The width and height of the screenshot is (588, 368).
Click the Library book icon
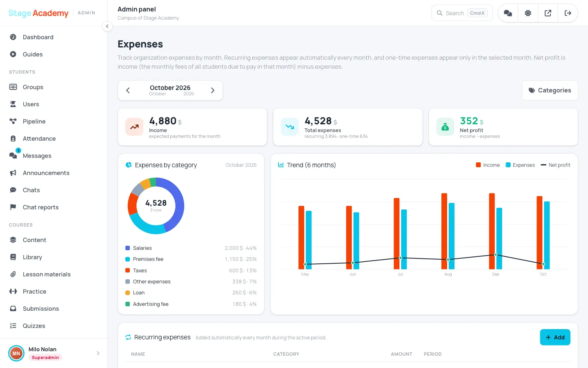(13, 257)
